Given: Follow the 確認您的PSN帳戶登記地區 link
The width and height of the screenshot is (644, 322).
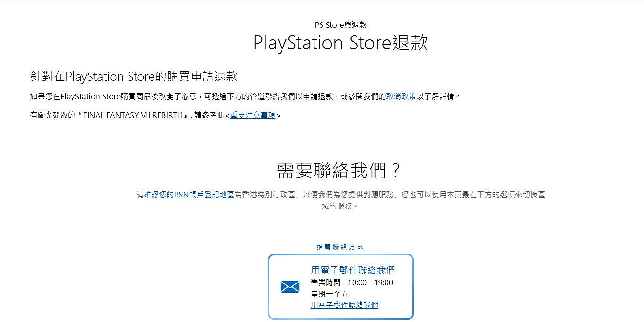Looking at the screenshot, I should tap(189, 195).
